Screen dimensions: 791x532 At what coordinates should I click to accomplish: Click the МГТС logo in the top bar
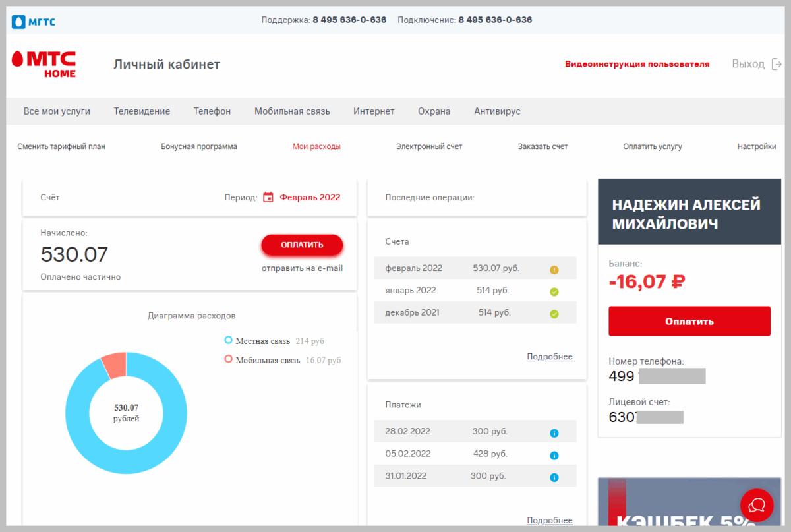point(33,22)
